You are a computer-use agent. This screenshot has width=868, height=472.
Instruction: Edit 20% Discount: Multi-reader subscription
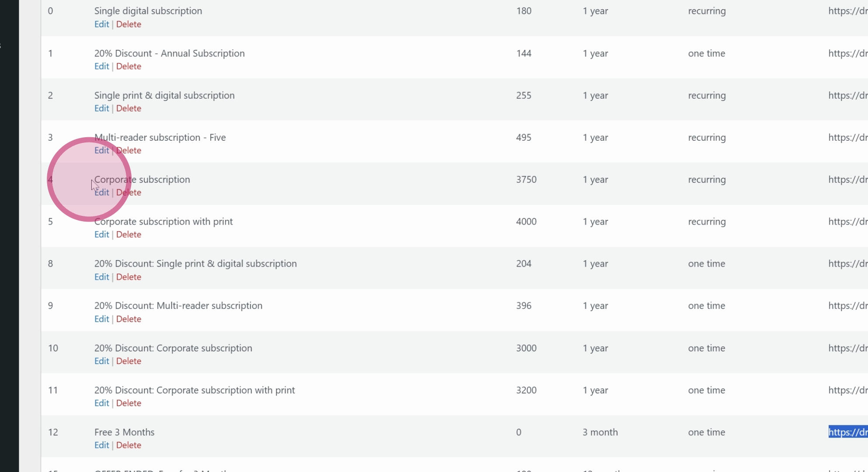pyautogui.click(x=101, y=319)
